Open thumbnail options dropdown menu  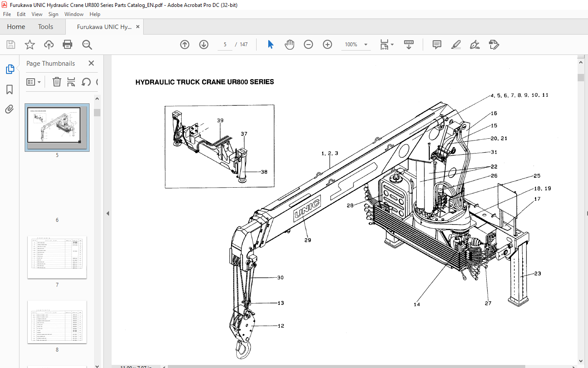(x=34, y=82)
